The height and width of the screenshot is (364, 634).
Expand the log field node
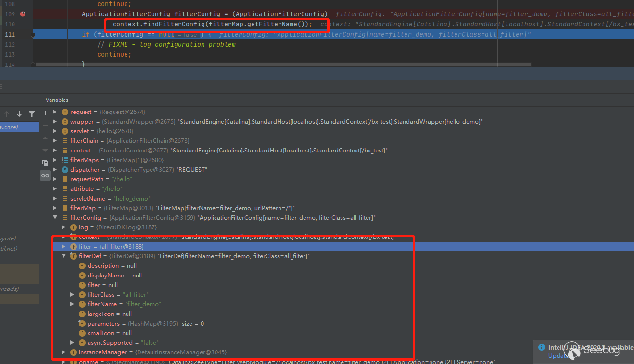64,227
